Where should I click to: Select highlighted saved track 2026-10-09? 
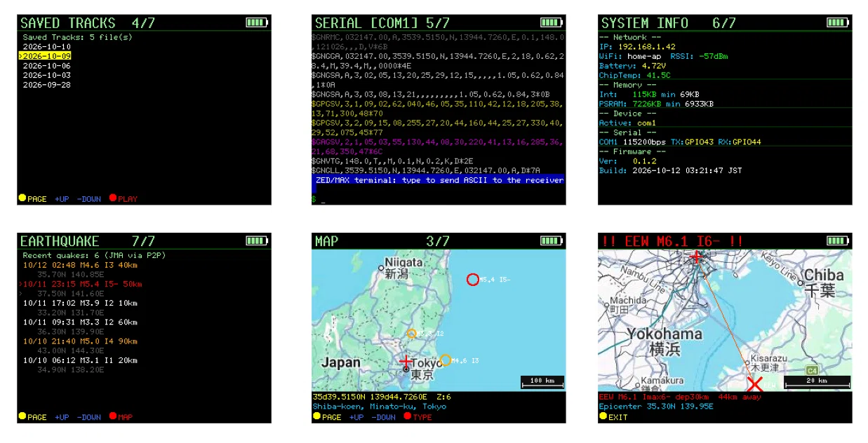click(x=45, y=56)
